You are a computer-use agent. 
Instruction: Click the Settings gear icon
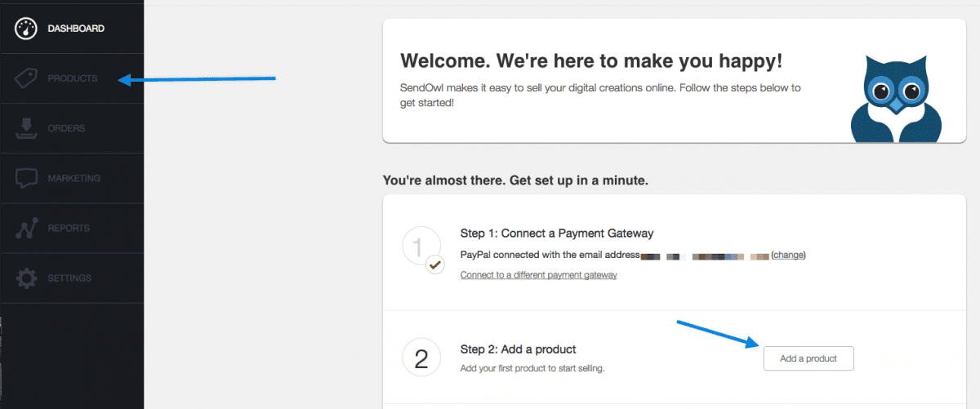(27, 278)
